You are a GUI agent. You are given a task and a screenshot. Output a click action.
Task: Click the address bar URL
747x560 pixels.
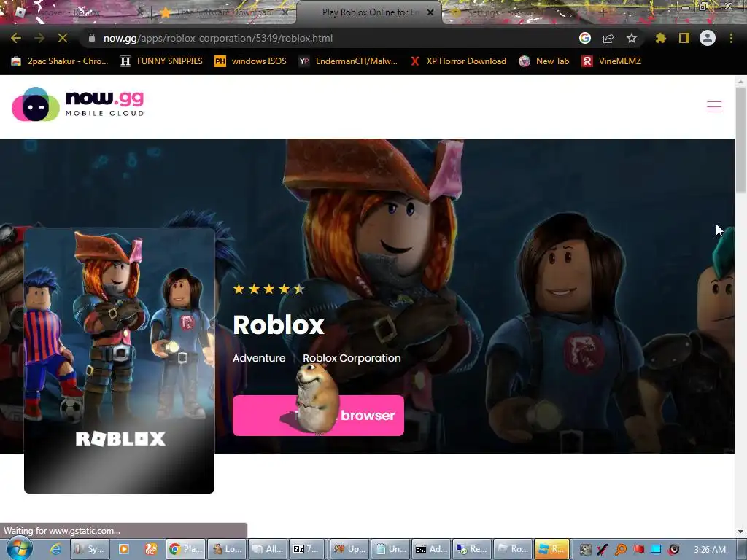pyautogui.click(x=218, y=38)
